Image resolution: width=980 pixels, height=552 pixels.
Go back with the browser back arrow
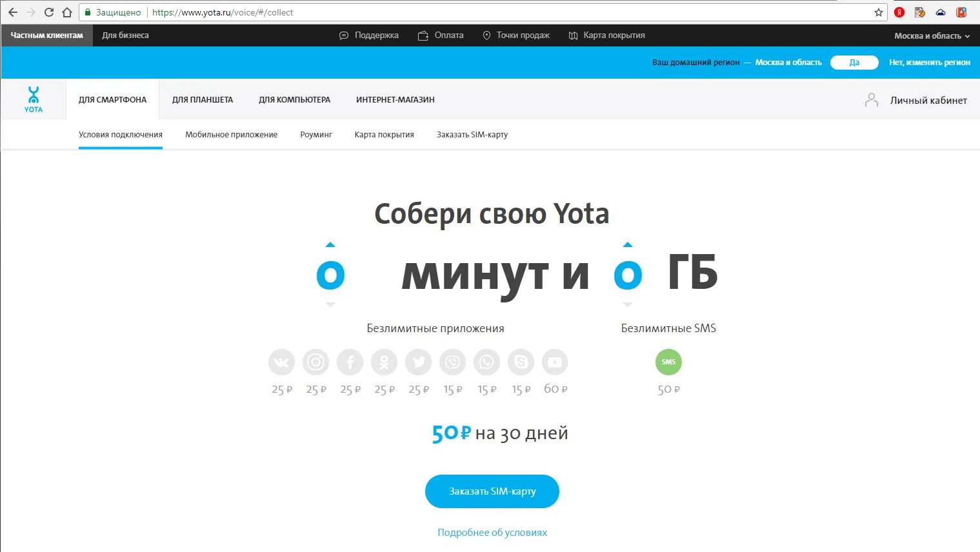[12, 12]
